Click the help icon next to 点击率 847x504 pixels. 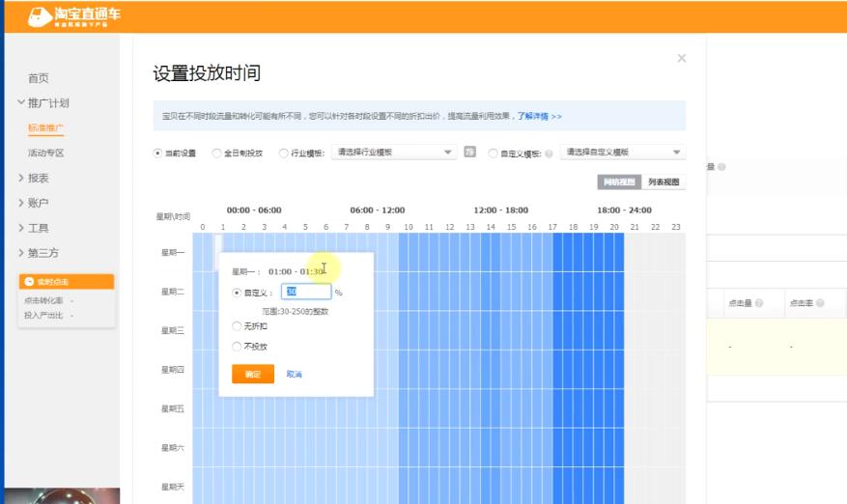pyautogui.click(x=820, y=303)
